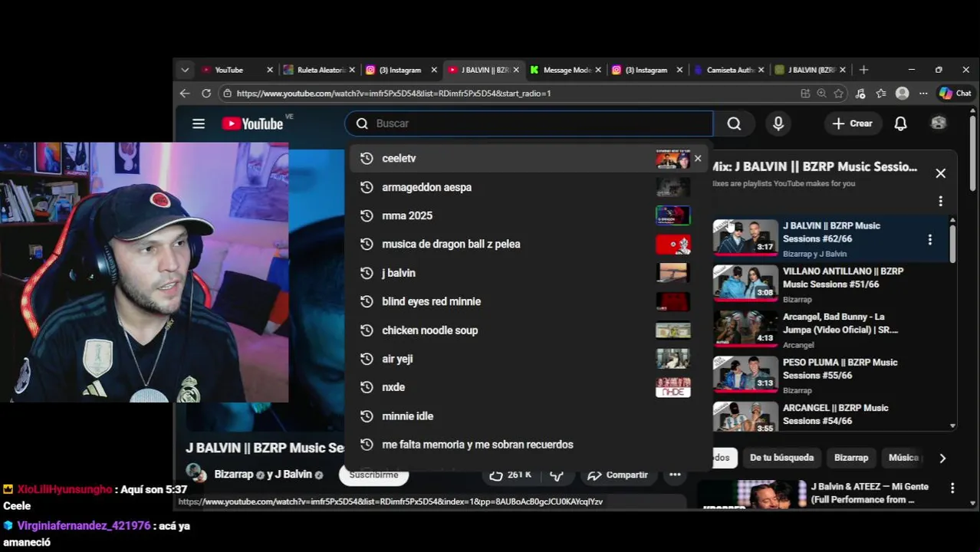This screenshot has width=980, height=552.
Task: Like the video with 261 K likes
Action: [511, 475]
